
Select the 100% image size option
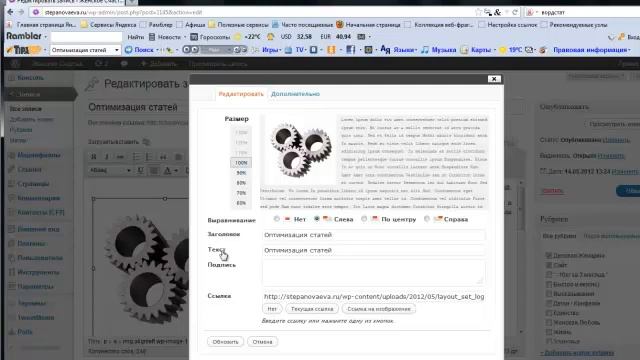[x=241, y=163]
